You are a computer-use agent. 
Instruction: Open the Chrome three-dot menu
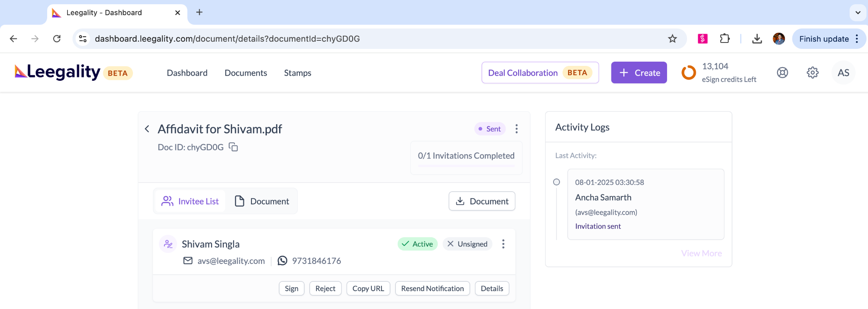tap(857, 39)
